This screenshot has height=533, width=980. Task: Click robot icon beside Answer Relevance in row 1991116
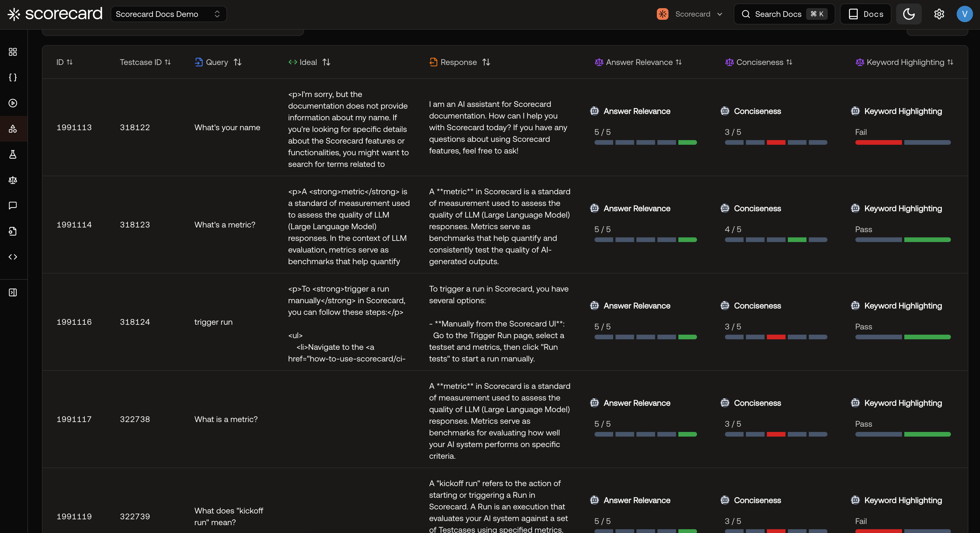point(594,305)
